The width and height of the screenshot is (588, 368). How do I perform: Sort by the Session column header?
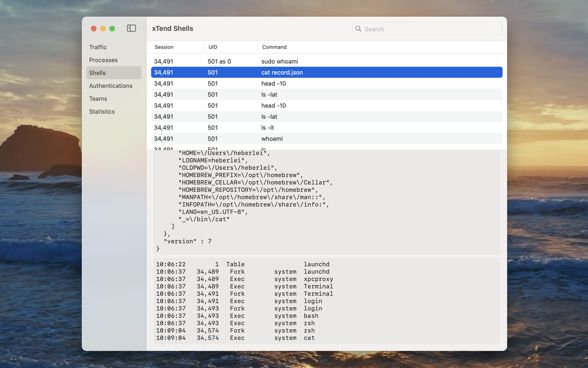tap(164, 47)
